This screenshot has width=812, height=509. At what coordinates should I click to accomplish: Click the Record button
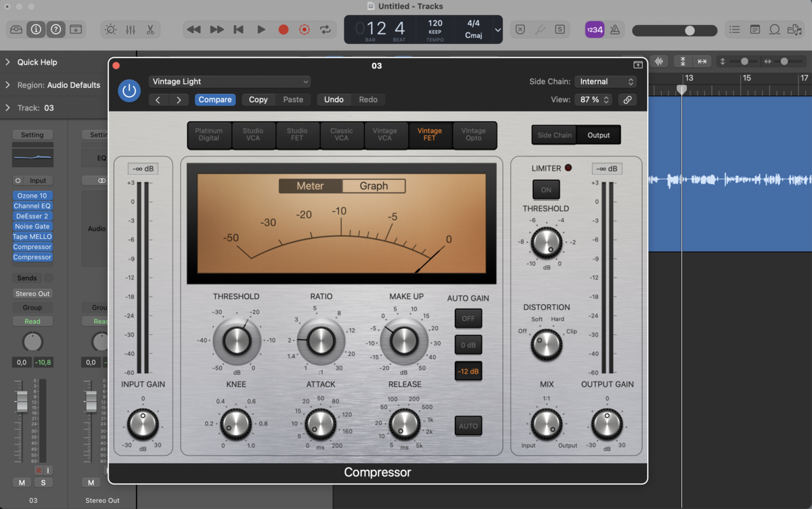point(284,30)
